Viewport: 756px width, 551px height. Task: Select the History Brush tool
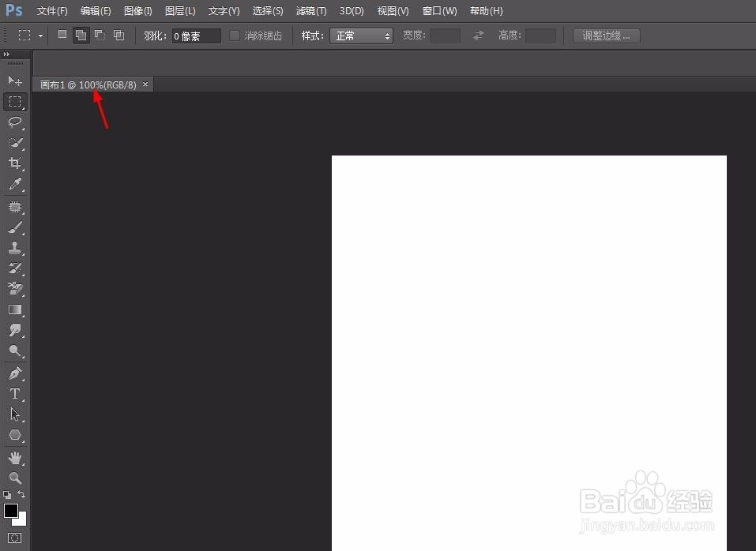pos(15,268)
